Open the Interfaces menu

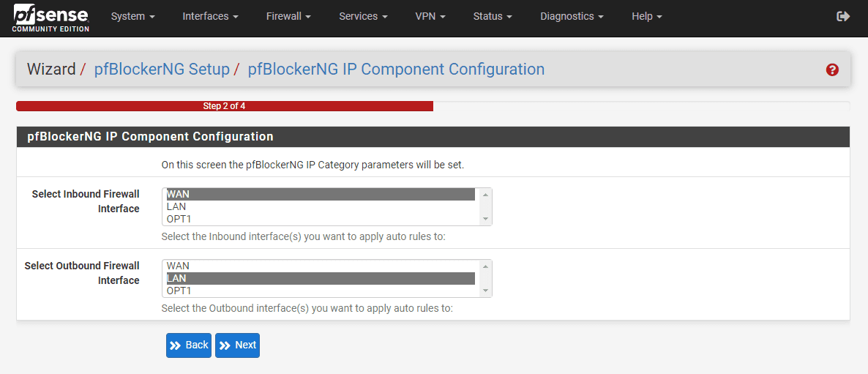[x=210, y=16]
